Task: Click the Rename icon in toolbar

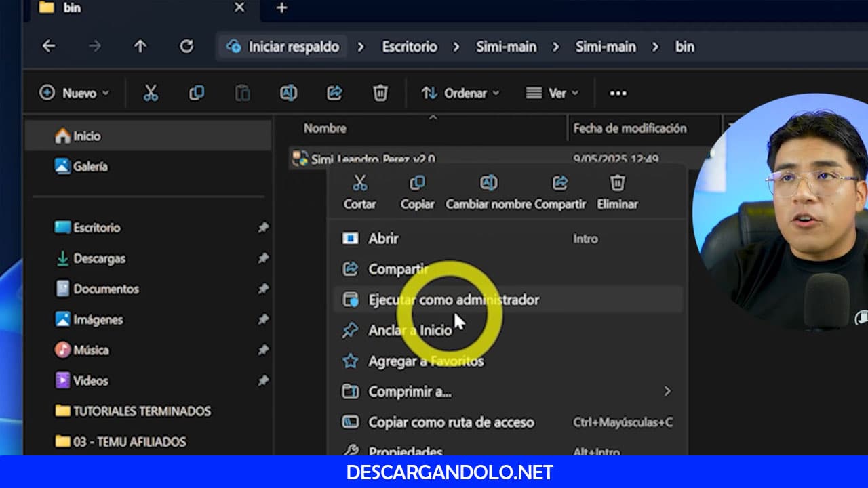Action: (x=288, y=93)
